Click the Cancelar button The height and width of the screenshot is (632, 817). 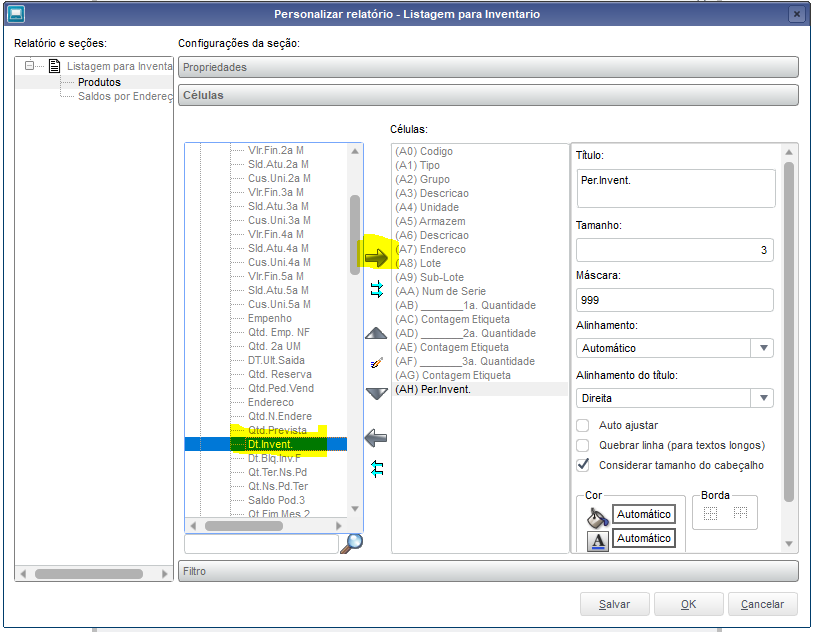[762, 604]
